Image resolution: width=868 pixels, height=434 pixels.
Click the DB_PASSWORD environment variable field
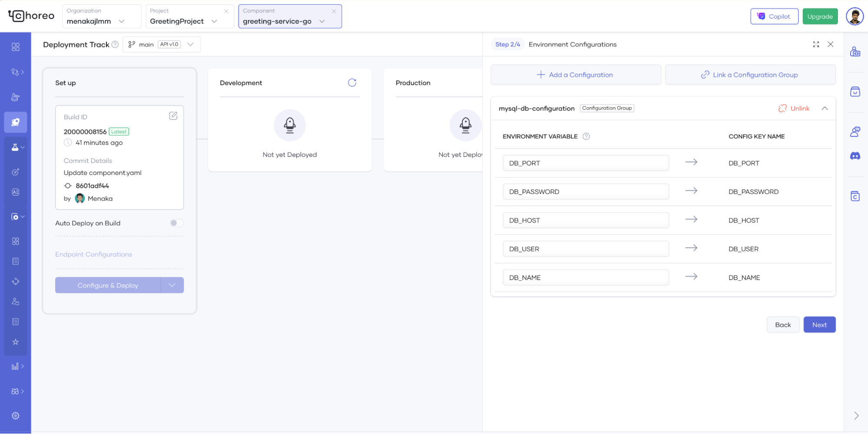585,192
